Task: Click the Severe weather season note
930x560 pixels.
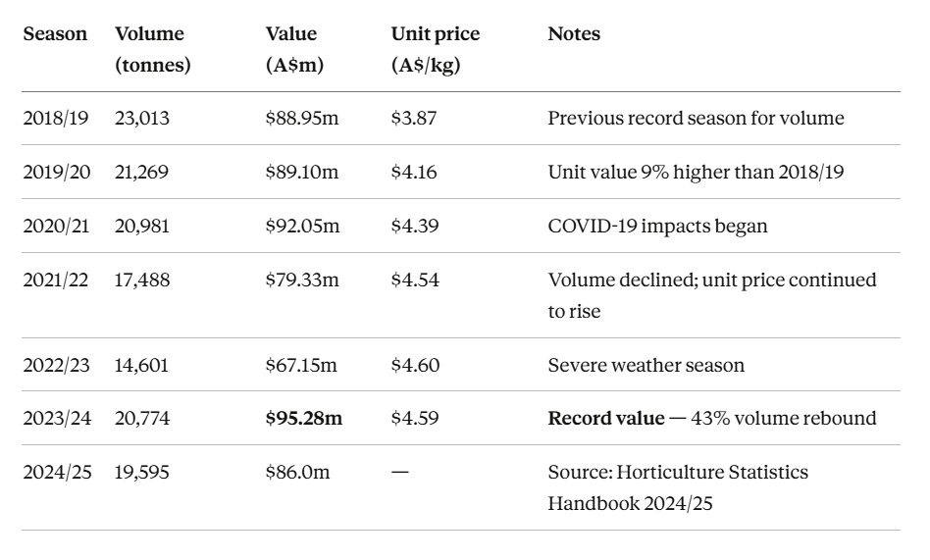Action: click(646, 365)
